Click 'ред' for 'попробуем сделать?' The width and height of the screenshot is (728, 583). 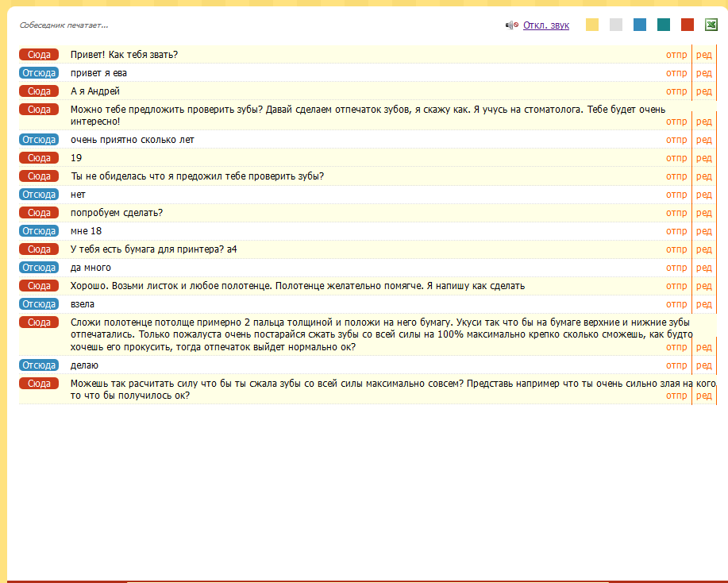[704, 213]
